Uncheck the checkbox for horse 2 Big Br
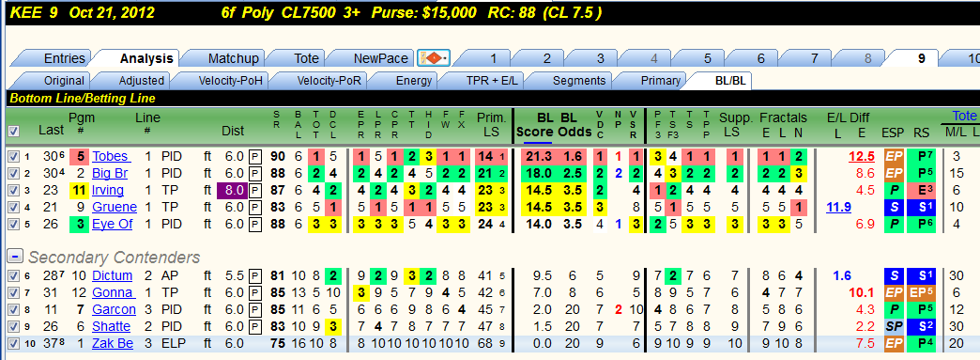 pyautogui.click(x=13, y=173)
